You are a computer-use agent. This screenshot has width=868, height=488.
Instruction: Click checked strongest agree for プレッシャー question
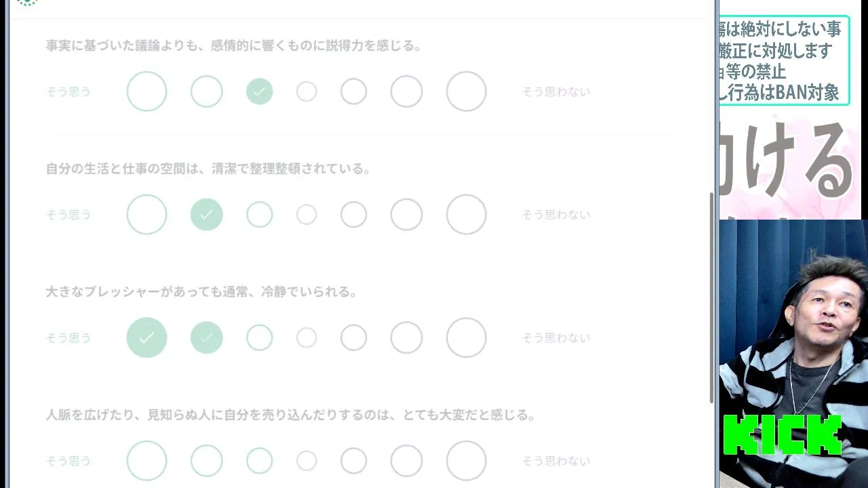pos(146,338)
